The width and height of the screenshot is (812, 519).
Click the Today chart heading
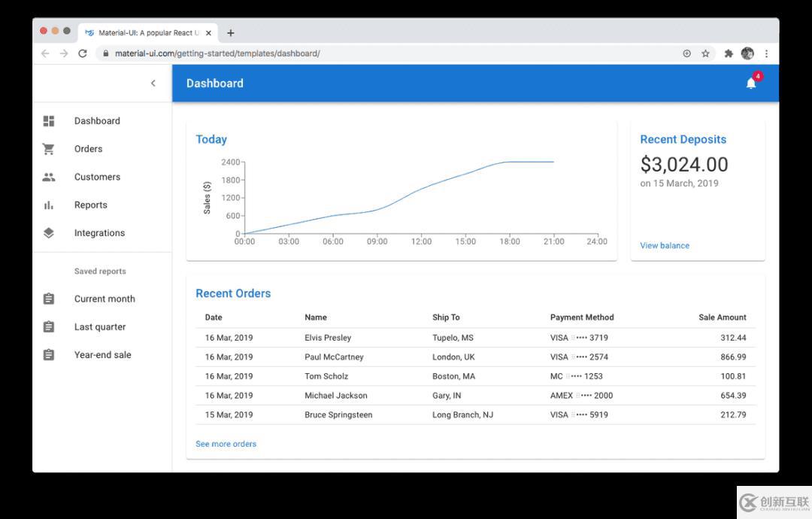tap(211, 139)
